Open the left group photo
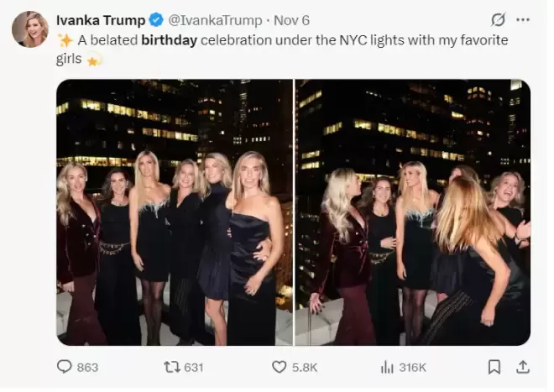 click(175, 212)
